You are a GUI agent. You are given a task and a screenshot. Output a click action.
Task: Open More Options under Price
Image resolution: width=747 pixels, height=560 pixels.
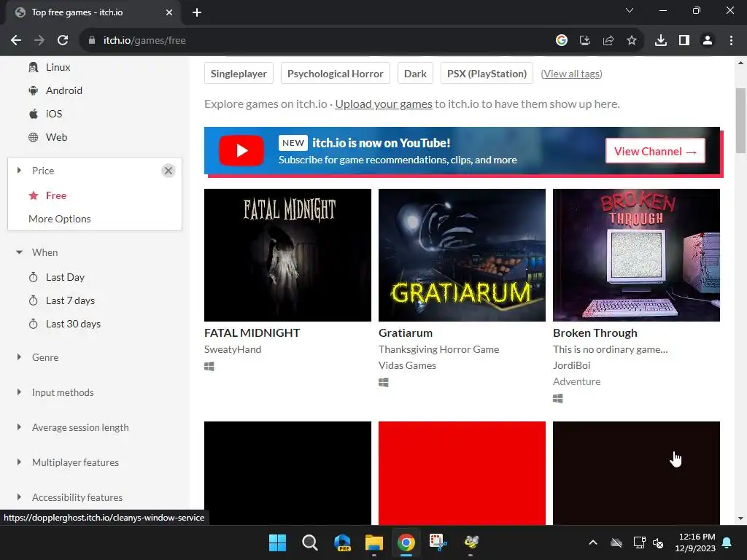(x=60, y=219)
